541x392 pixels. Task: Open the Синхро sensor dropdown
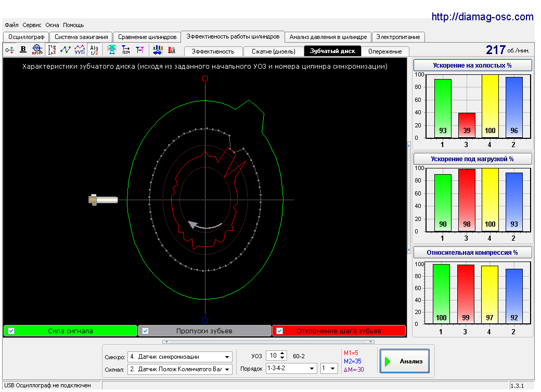tap(227, 357)
